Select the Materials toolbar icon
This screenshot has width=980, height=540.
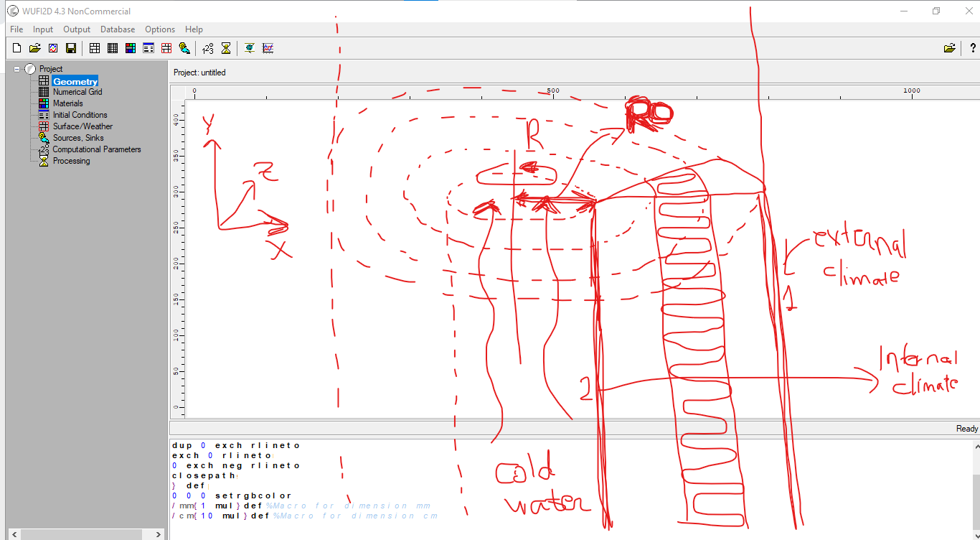click(130, 48)
